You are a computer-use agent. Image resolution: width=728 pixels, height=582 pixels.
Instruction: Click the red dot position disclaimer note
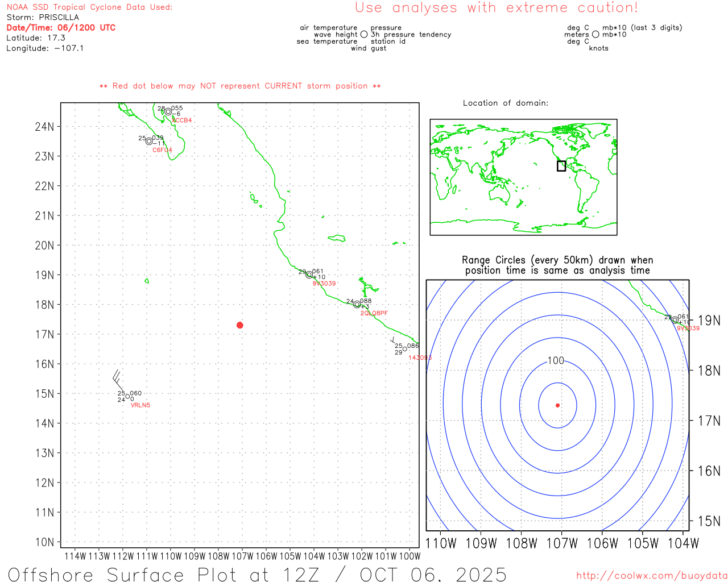(x=240, y=86)
